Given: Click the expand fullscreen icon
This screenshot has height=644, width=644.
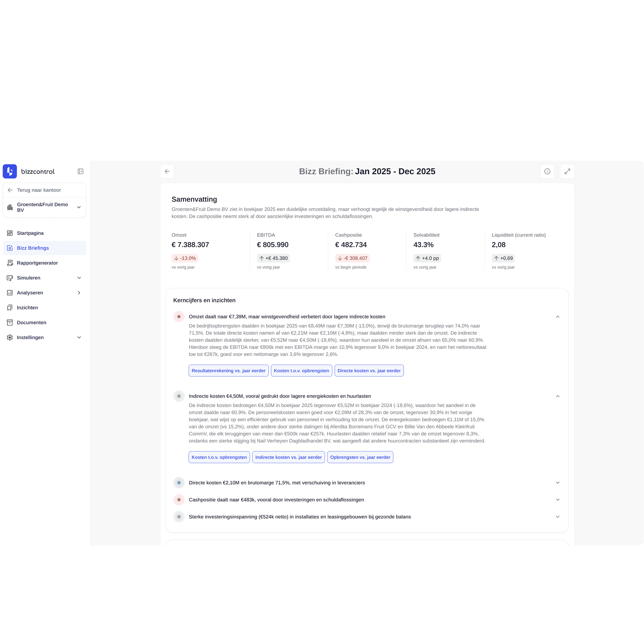Looking at the screenshot, I should [x=567, y=171].
